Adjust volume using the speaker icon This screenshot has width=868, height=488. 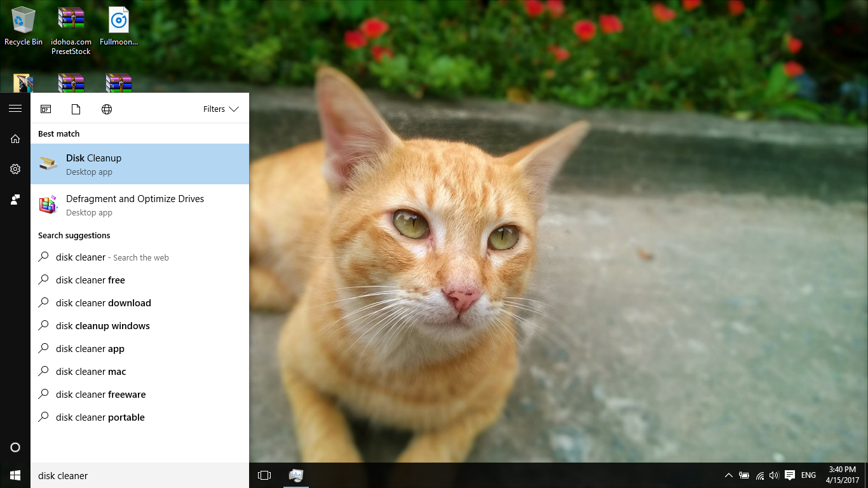coord(774,475)
